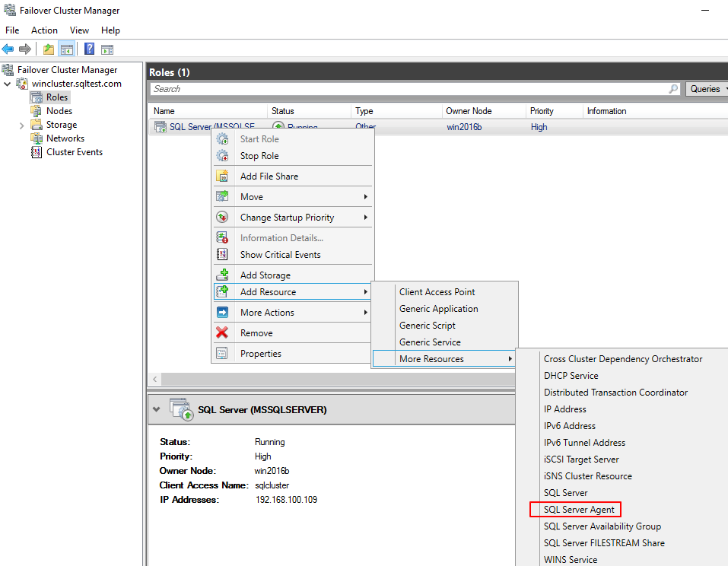Viewport: 728px width, 566px height.
Task: Click the red X Remove icon
Action: [222, 332]
